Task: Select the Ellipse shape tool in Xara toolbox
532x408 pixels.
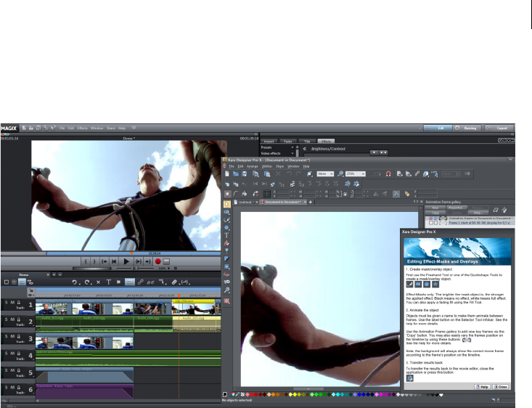Action: pyautogui.click(x=226, y=227)
